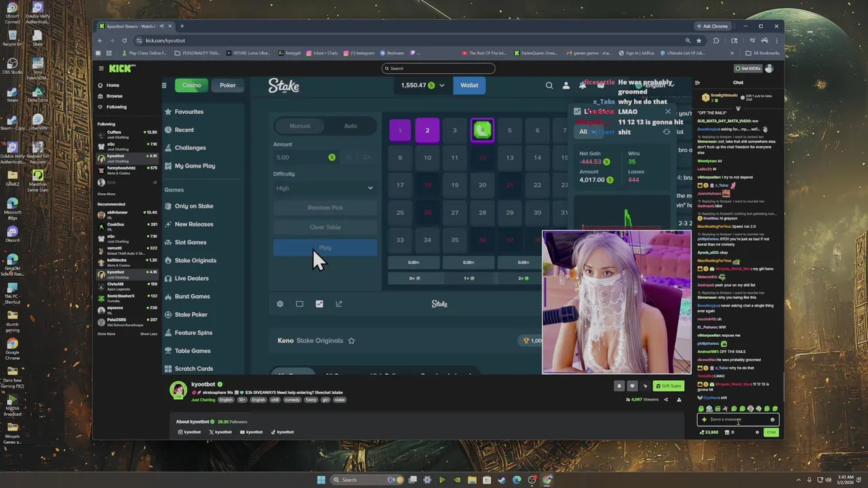Open the Stake Wallet
Image resolution: width=868 pixels, height=488 pixels.
[x=469, y=85]
